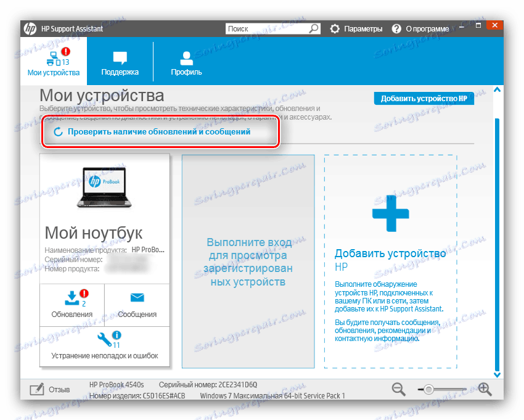The width and height of the screenshot is (524, 420).
Task: Click Добавить устройство HP button
Action: [424, 98]
